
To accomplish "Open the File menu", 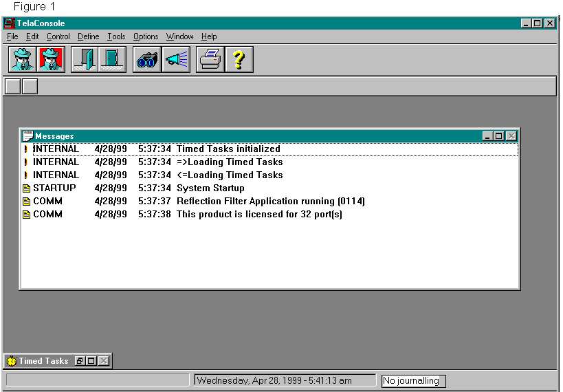I will click(x=12, y=36).
